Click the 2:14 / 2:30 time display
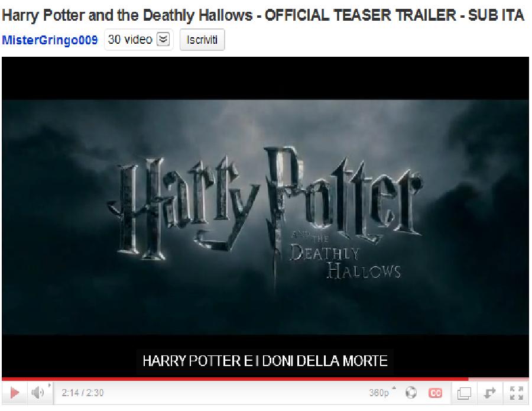 82,393
